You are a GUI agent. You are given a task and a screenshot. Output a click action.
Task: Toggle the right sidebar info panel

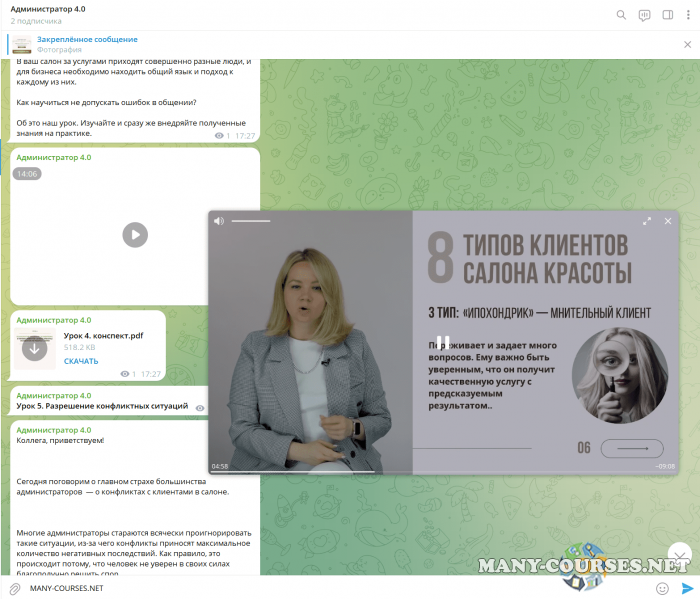click(667, 15)
